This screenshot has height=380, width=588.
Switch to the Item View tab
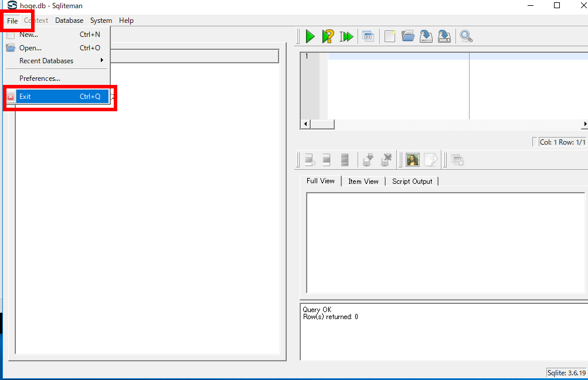pyautogui.click(x=363, y=182)
